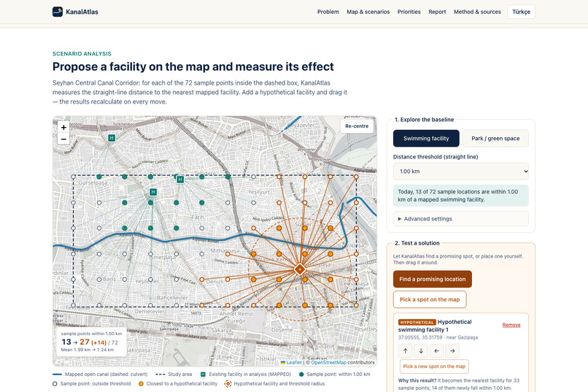Image resolution: width=588 pixels, height=392 pixels.
Task: Expand the Advanced settings section
Action: pyautogui.click(x=461, y=219)
